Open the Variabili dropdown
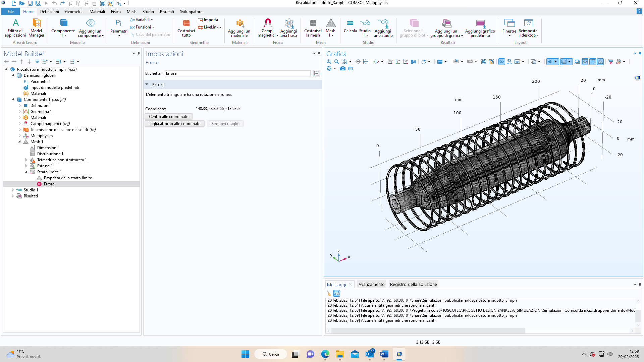 [x=142, y=20]
